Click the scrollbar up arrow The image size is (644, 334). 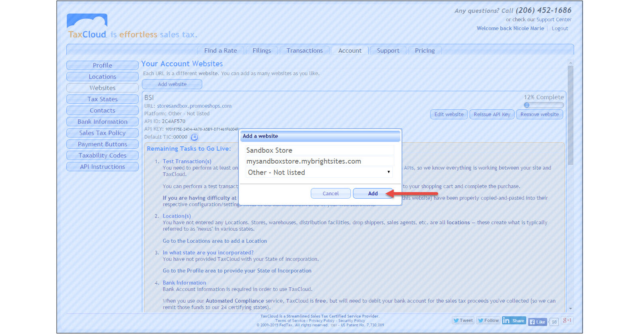(x=570, y=63)
